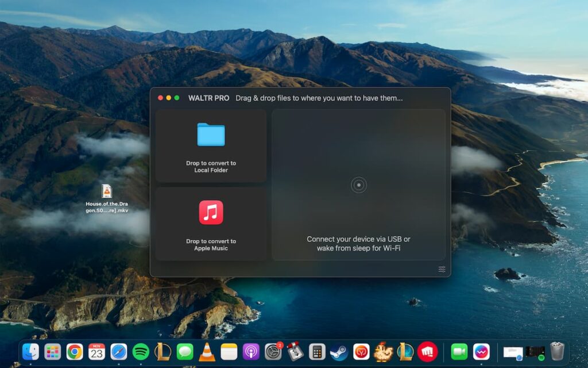Open Calculator from the Dock
Screen dimensions: 588x368
tap(316, 354)
